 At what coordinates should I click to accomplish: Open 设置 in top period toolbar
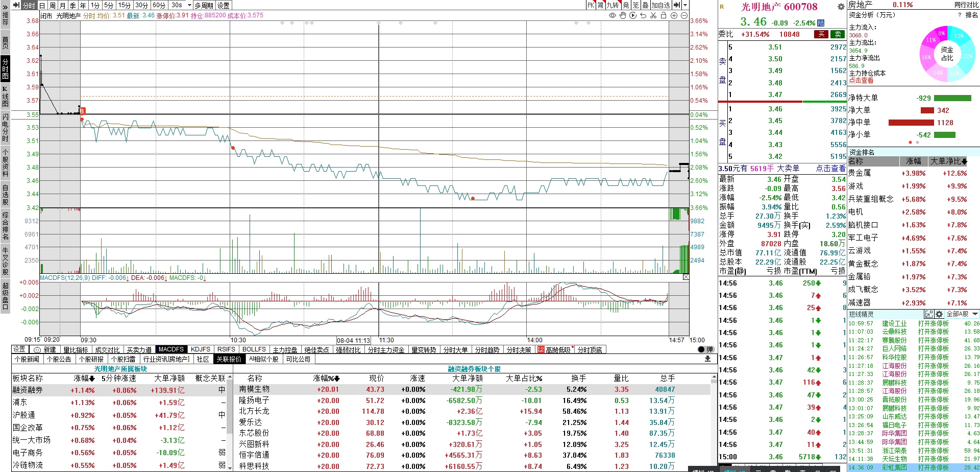tap(224, 5)
